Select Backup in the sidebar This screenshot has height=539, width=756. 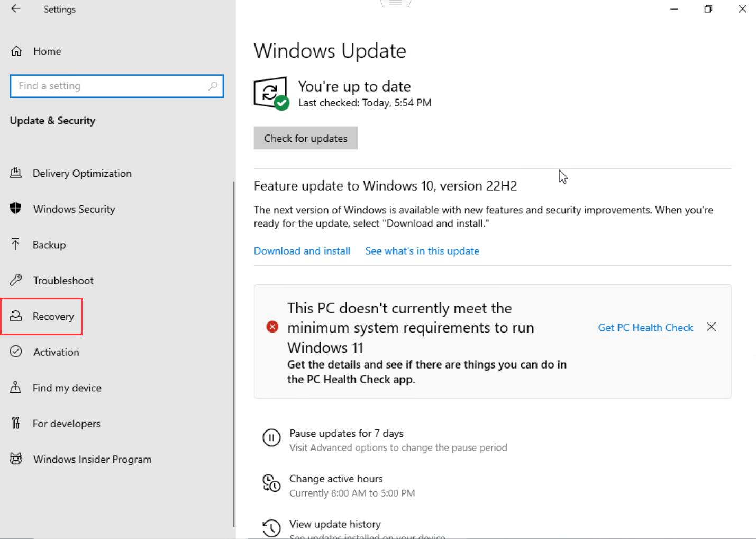pyautogui.click(x=49, y=245)
